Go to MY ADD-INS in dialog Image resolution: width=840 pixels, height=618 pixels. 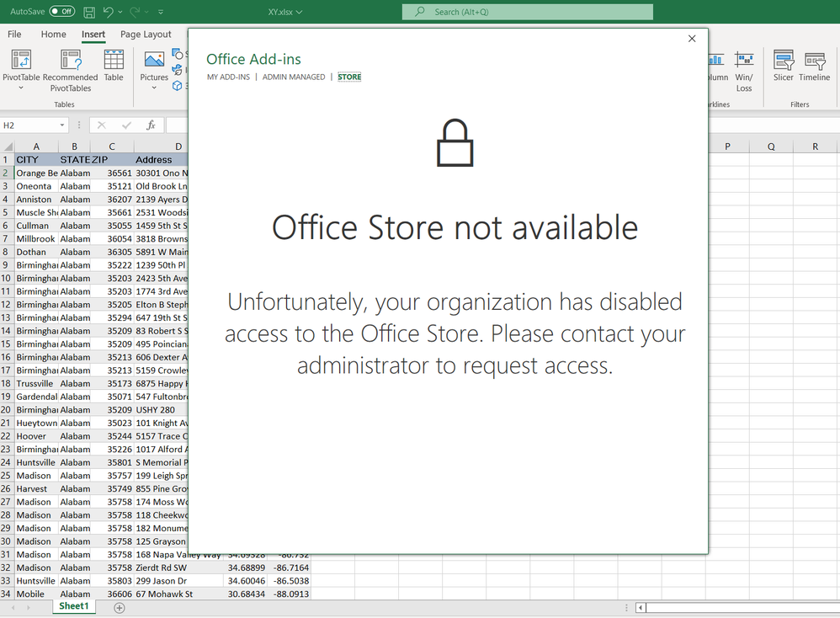pos(228,77)
